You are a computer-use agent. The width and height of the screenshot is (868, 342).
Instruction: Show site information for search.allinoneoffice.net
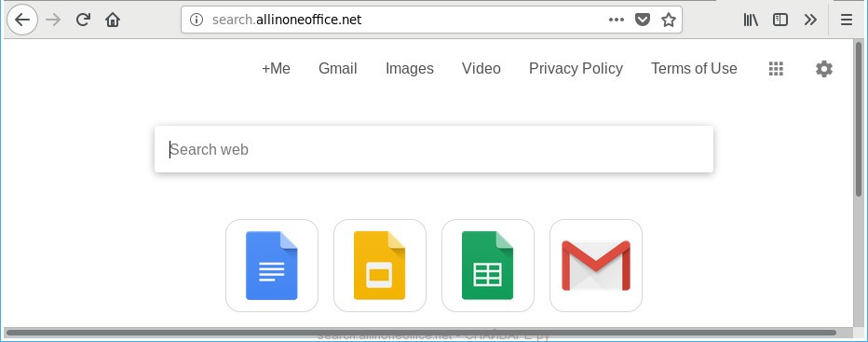click(197, 20)
